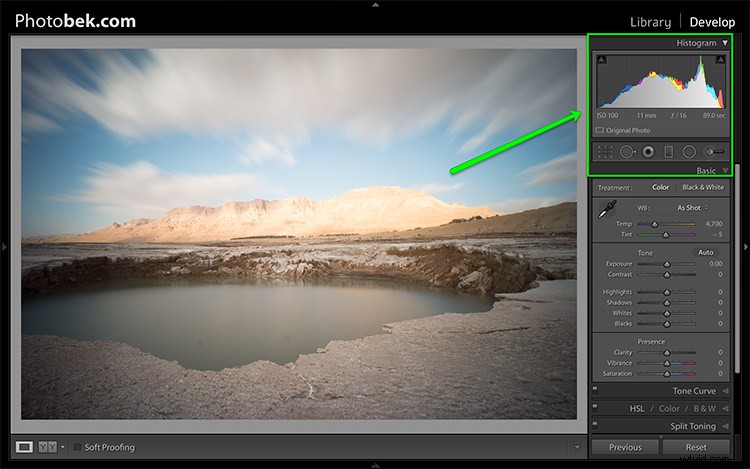This screenshot has height=469, width=750.
Task: Select the Adjustment Brush tool icon
Action: tap(715, 152)
